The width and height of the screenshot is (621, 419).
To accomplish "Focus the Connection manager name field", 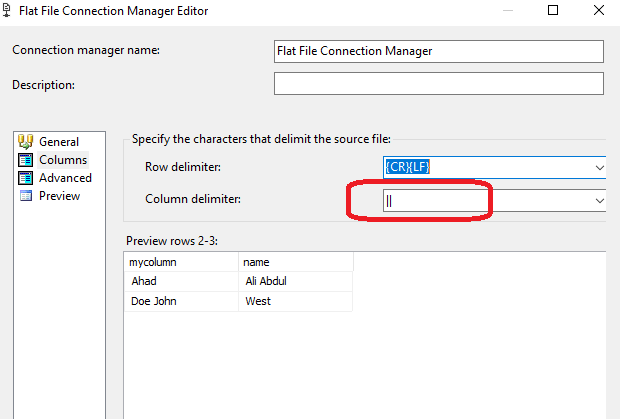I will pyautogui.click(x=439, y=51).
